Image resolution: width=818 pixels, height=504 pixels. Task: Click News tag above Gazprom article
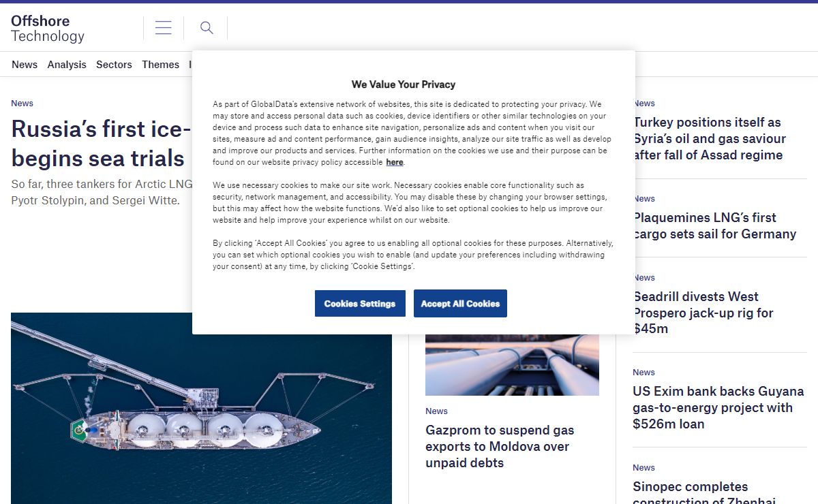click(x=436, y=411)
